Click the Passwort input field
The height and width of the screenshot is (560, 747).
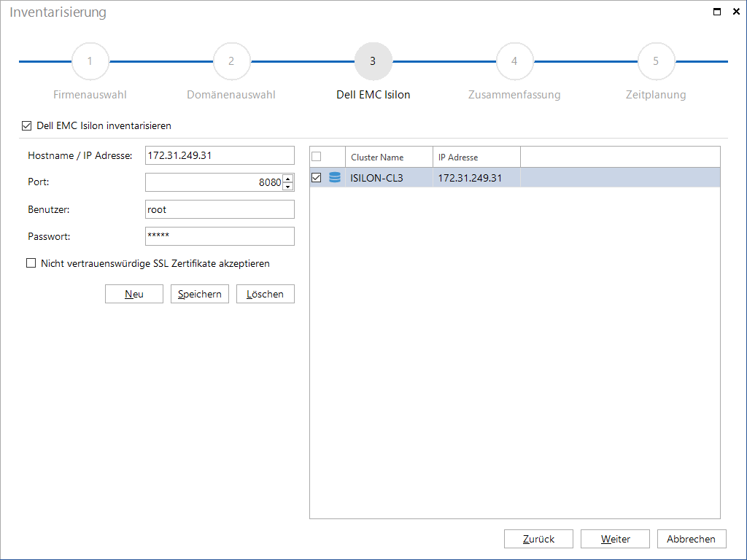click(220, 236)
